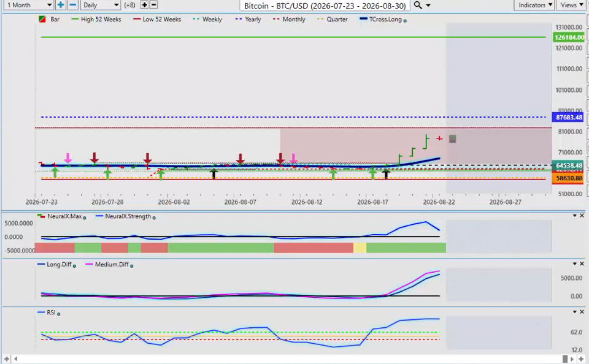Viewport: 589px width, 364px height.
Task: Click the Monthly legend entry
Action: point(289,19)
